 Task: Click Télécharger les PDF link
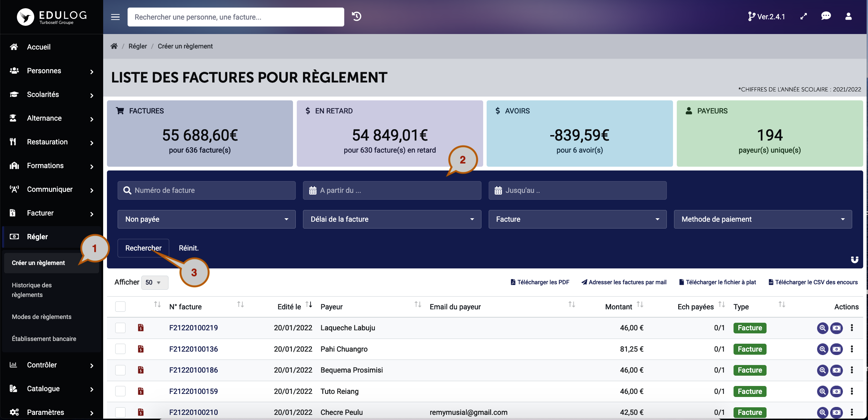click(540, 282)
